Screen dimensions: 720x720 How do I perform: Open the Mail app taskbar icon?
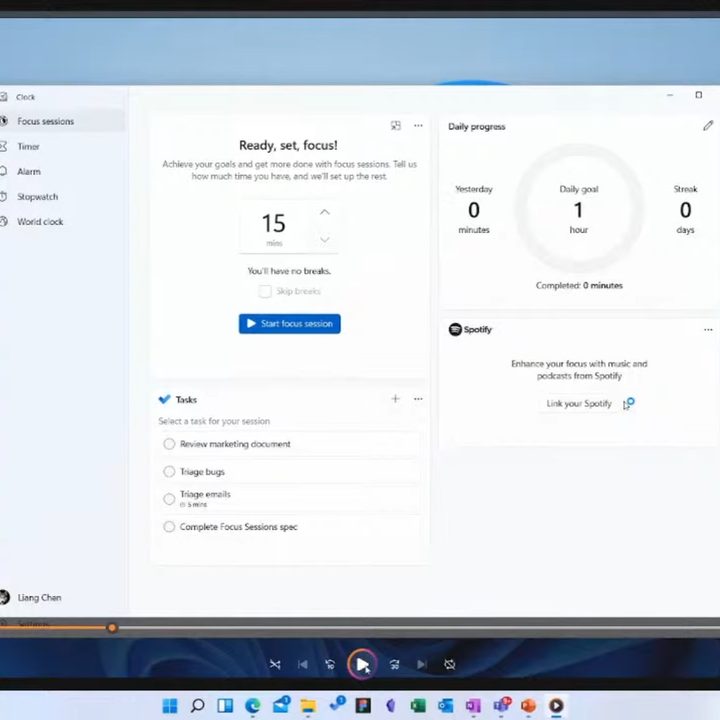tap(281, 705)
